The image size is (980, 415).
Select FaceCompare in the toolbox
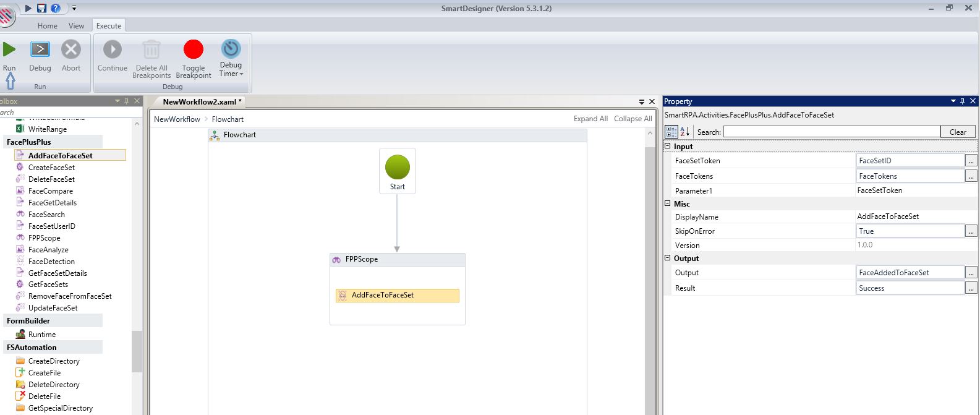[51, 191]
